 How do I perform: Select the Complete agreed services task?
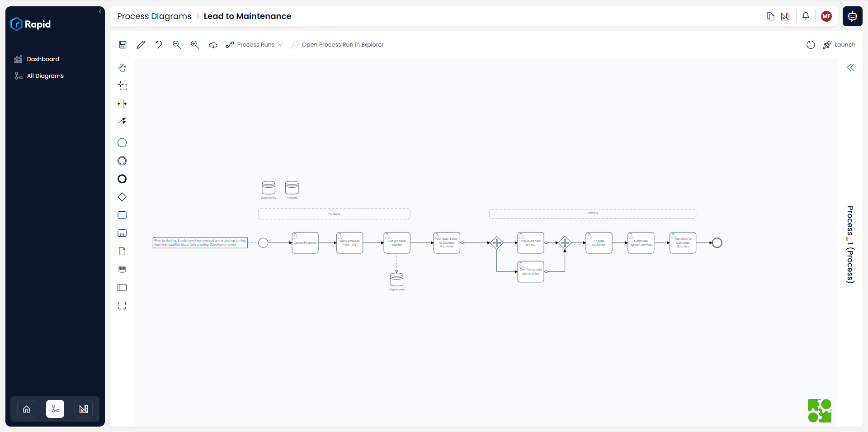coord(641,243)
